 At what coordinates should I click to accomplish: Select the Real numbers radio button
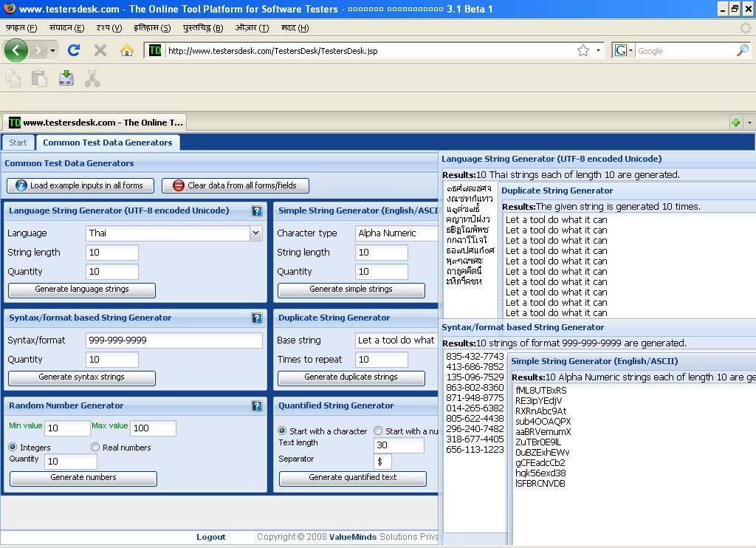tap(95, 447)
